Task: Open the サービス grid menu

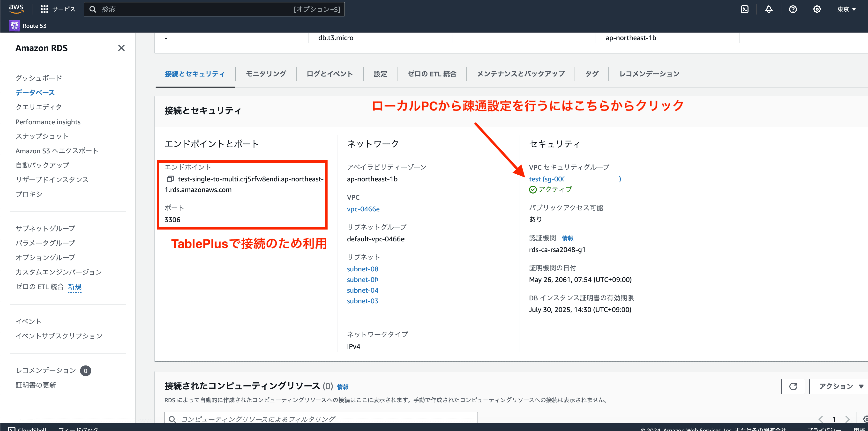Action: [58, 9]
